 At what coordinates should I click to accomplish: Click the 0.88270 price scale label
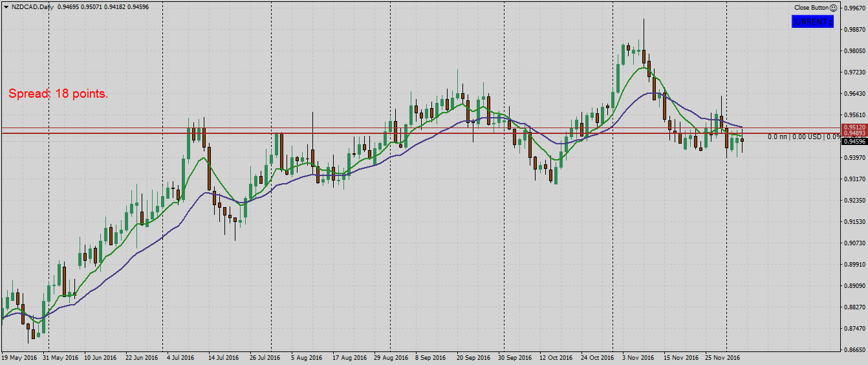click(856, 307)
